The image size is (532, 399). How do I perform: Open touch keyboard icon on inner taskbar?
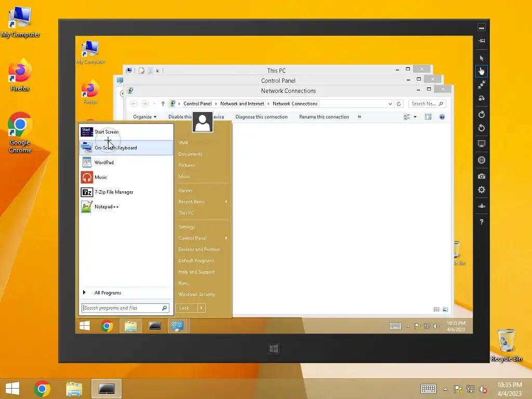click(395, 326)
